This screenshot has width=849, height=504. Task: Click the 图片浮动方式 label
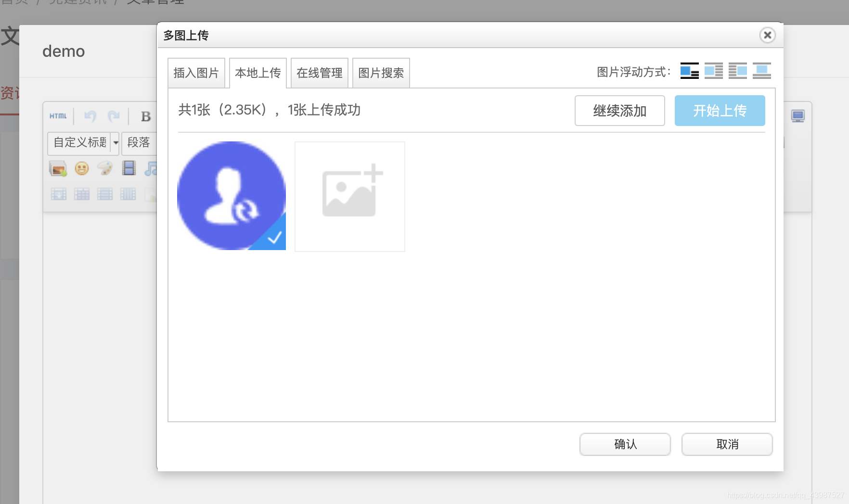click(634, 72)
